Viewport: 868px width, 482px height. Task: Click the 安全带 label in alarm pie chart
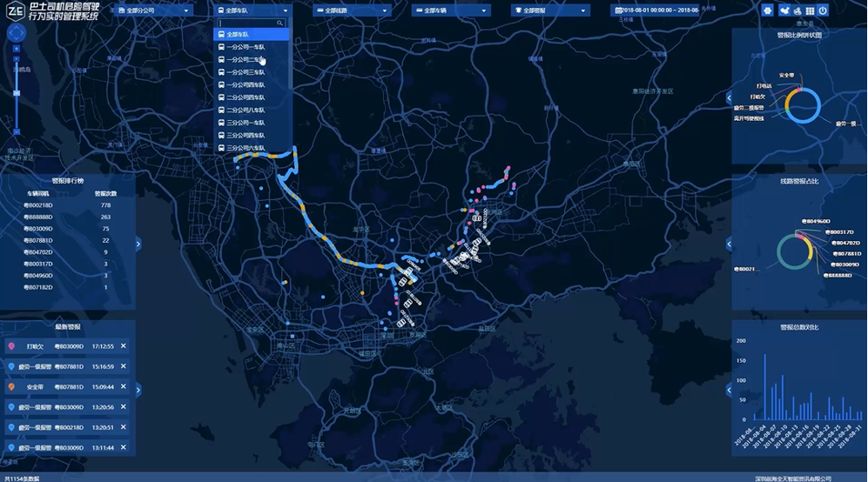(x=786, y=76)
